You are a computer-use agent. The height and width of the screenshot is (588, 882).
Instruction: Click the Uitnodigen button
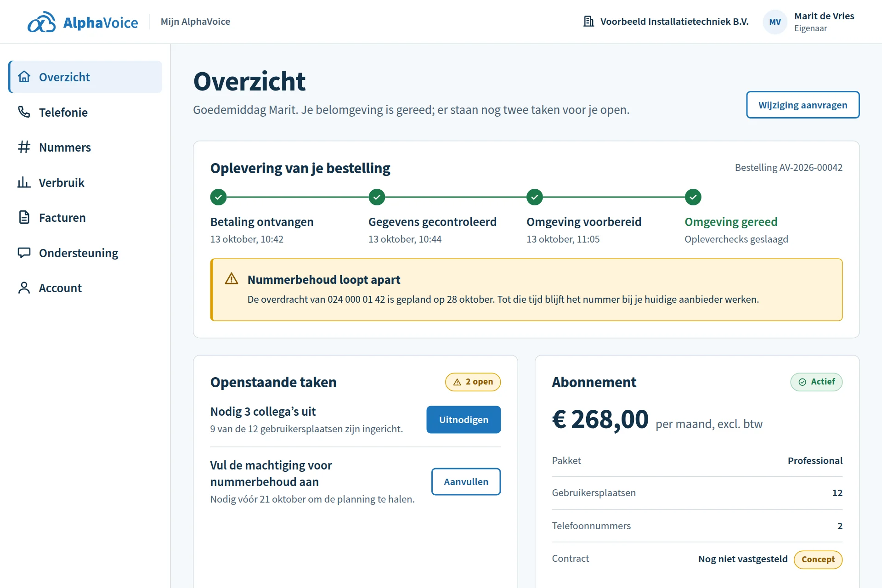click(464, 419)
